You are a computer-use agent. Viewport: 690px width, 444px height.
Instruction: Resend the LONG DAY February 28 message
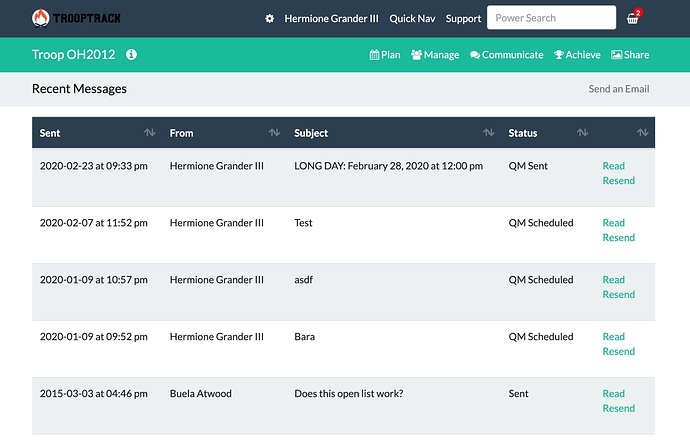coord(618,181)
